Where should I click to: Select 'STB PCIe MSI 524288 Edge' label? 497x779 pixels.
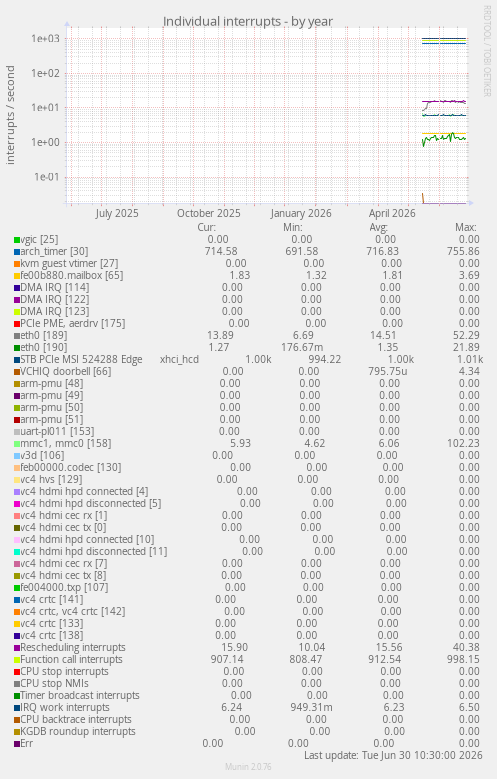tap(81, 359)
